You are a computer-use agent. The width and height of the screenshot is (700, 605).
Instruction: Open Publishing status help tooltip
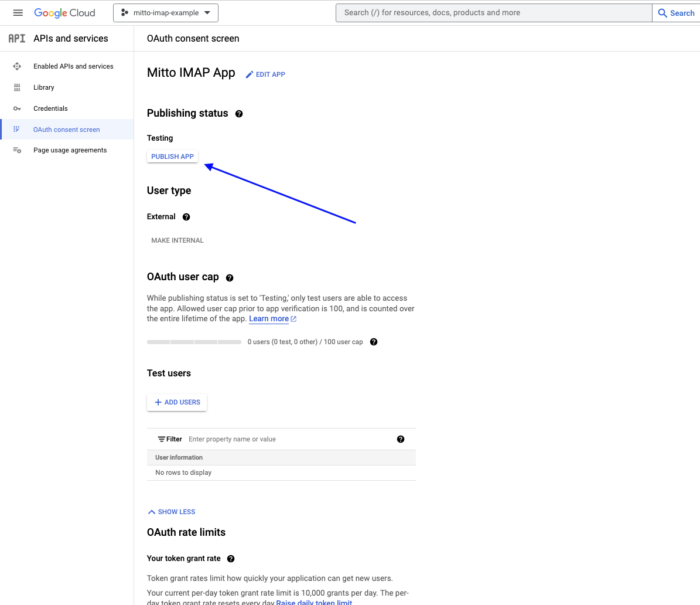pos(239,114)
